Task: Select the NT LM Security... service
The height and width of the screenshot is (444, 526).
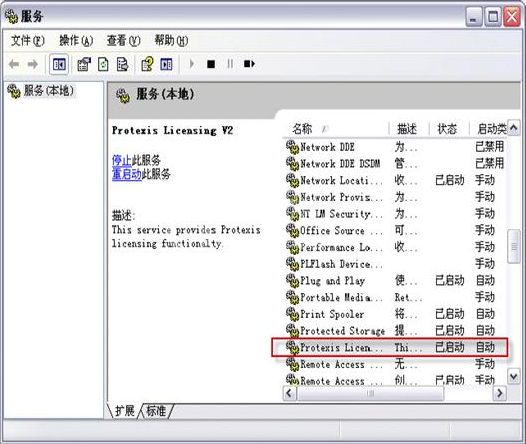Action: pos(396,214)
